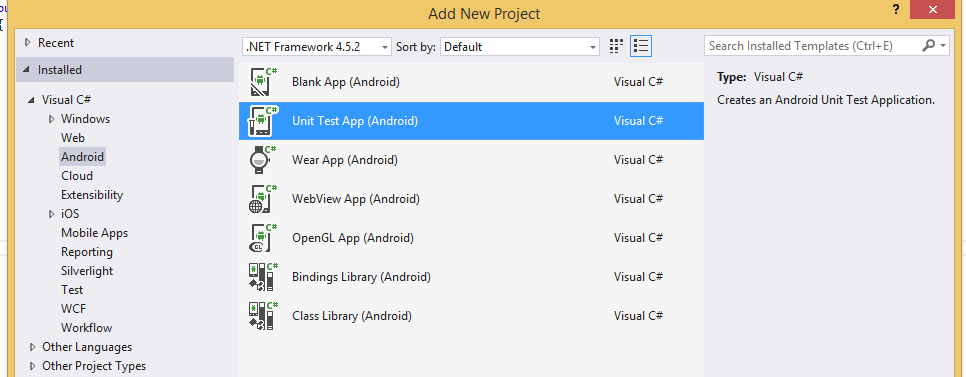Select Bindings Library (Android) template name
The image size is (966, 377).
coord(361,277)
